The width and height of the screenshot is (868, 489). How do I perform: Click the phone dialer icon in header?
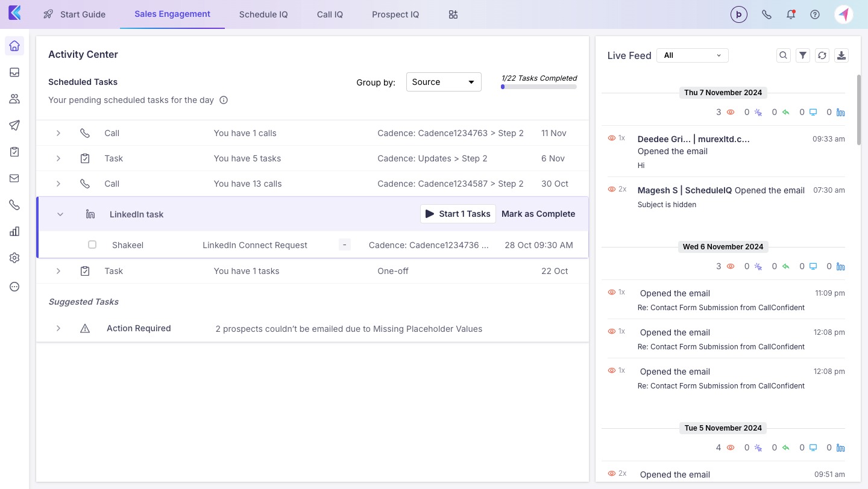click(x=767, y=14)
